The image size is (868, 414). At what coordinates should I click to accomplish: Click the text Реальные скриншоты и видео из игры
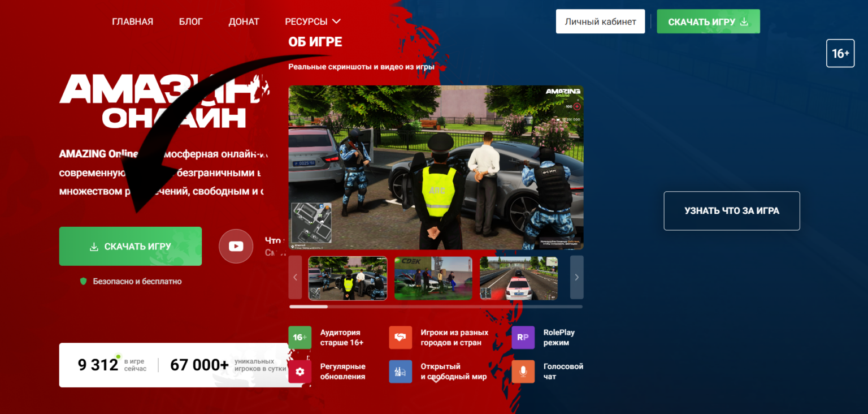tap(361, 67)
